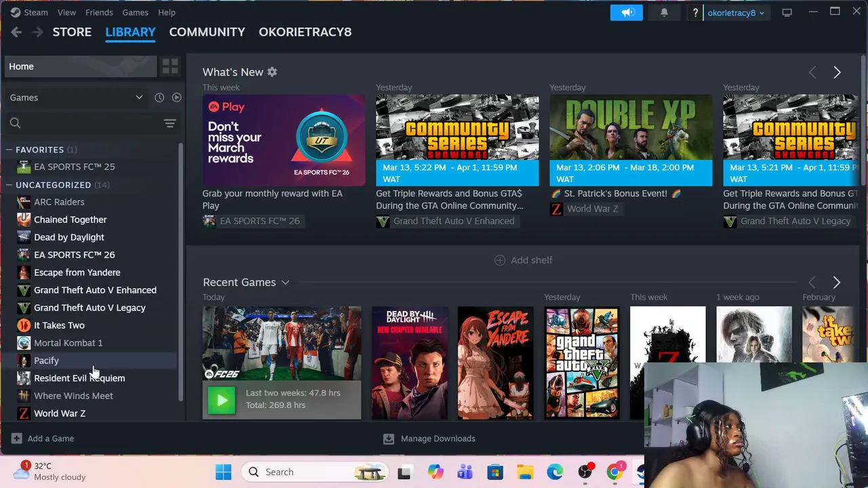Click World War Z game icon
868x488 pixels.
tap(24, 413)
